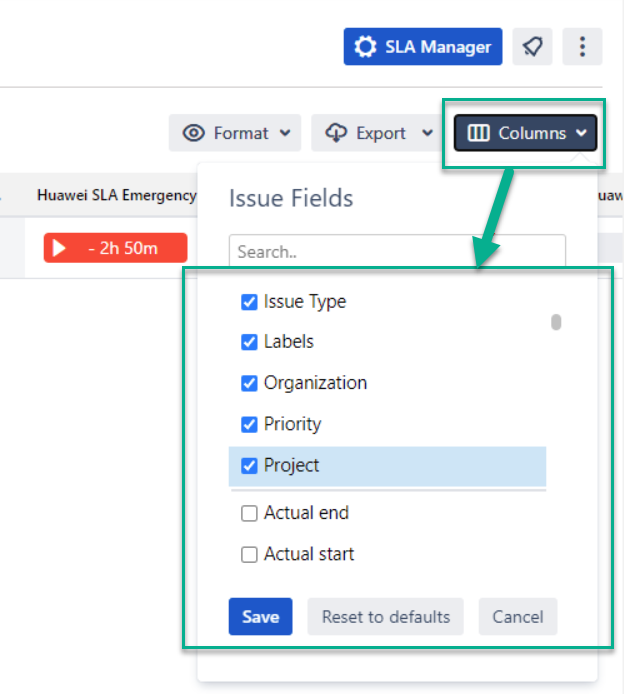Click the pin icon button
The image size is (624, 695).
(533, 47)
